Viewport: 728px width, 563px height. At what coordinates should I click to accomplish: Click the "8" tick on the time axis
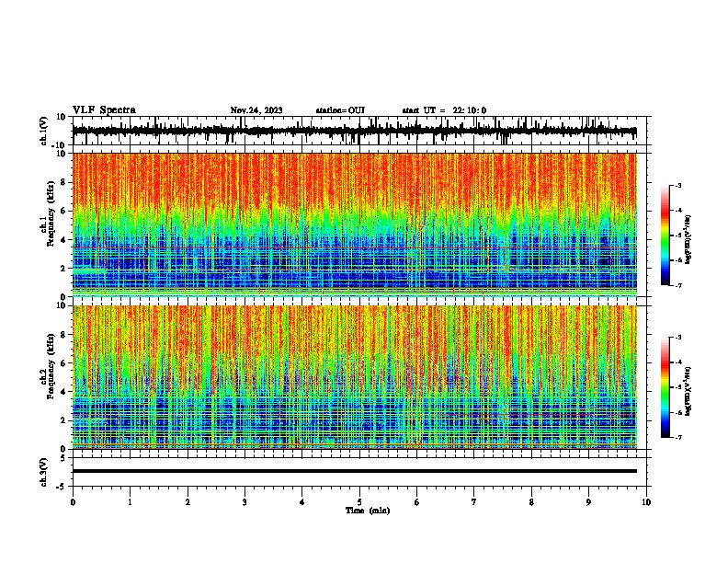pos(531,502)
